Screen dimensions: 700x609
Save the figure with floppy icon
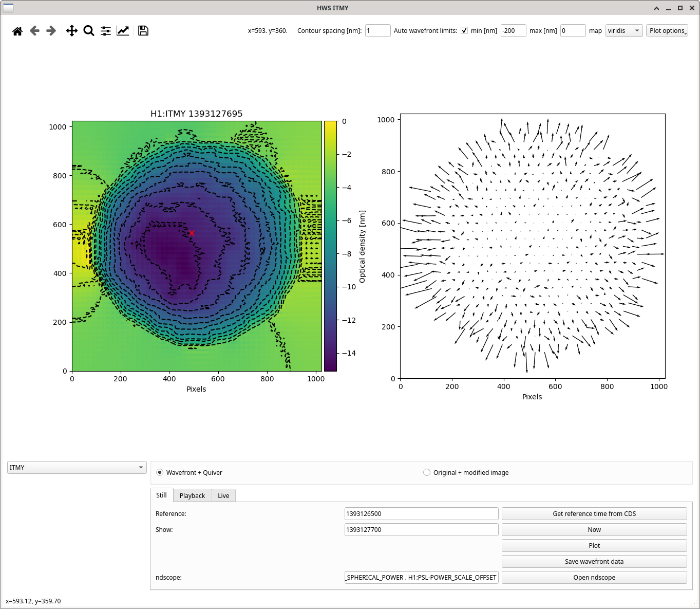143,31
